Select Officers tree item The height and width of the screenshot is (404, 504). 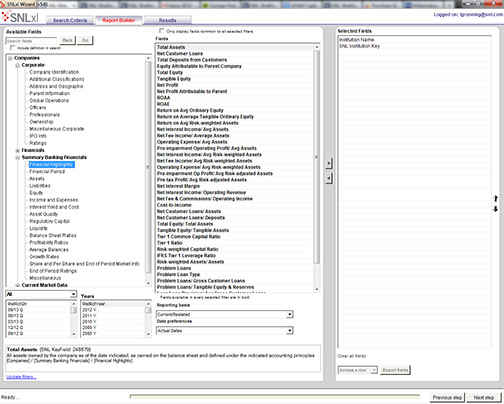point(38,108)
